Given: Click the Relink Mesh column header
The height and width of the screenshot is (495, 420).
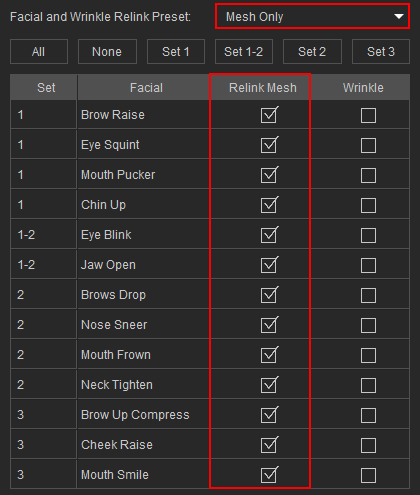Looking at the screenshot, I should coord(262,88).
